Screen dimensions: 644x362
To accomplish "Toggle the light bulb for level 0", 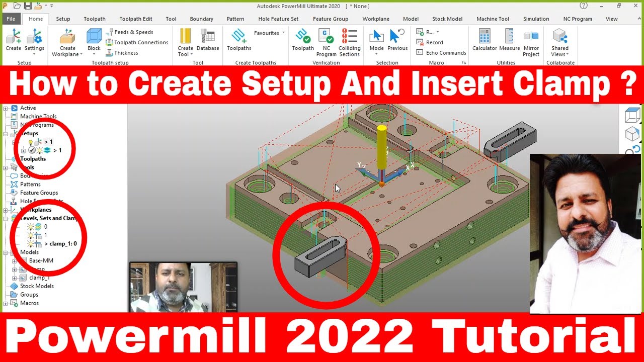I will pos(31,227).
